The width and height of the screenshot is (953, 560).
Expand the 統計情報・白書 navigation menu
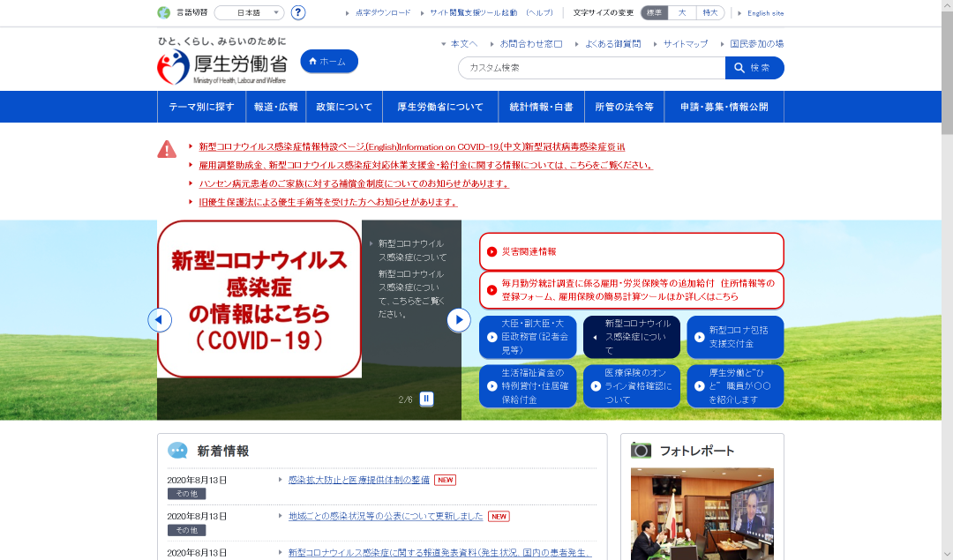click(541, 107)
